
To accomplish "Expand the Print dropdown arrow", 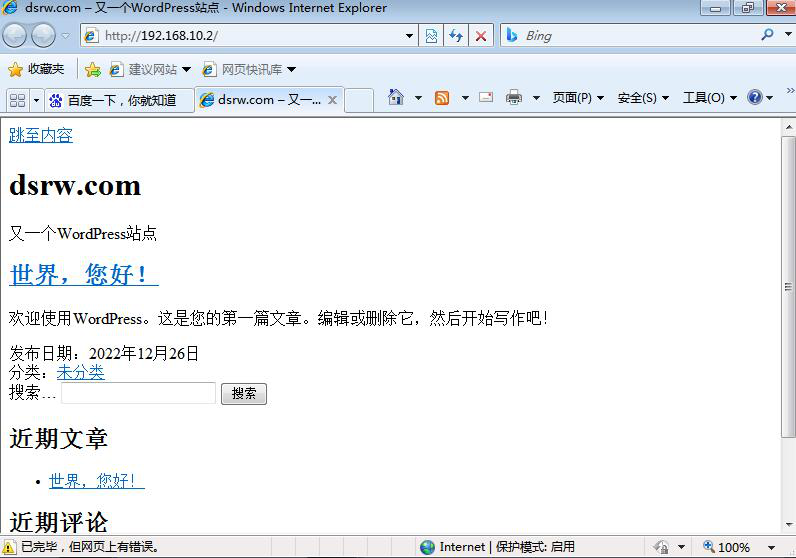I will (x=536, y=97).
